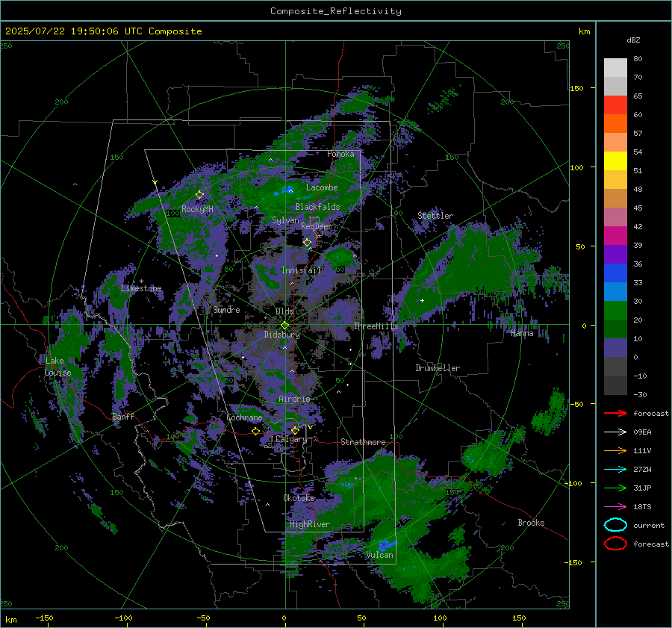Image resolution: width=672 pixels, height=628 pixels.
Task: Click the Olds town label
Action: (284, 311)
